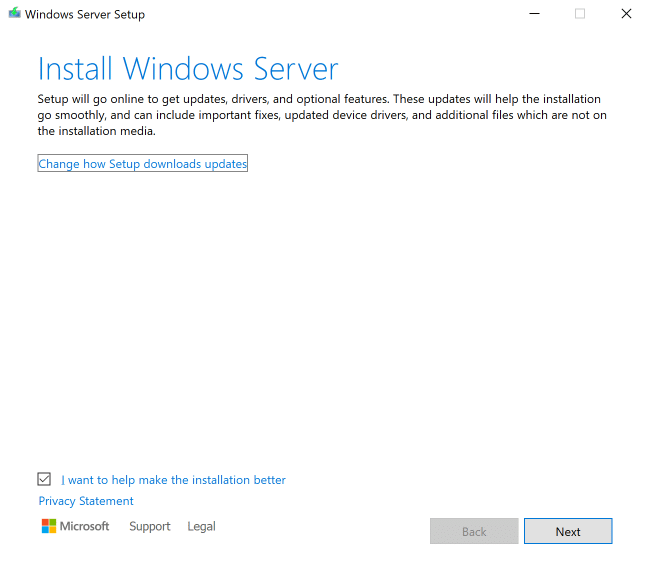Open the 'I want to help make the installation better' link
Image resolution: width=648 pixels, height=570 pixels.
coord(173,480)
